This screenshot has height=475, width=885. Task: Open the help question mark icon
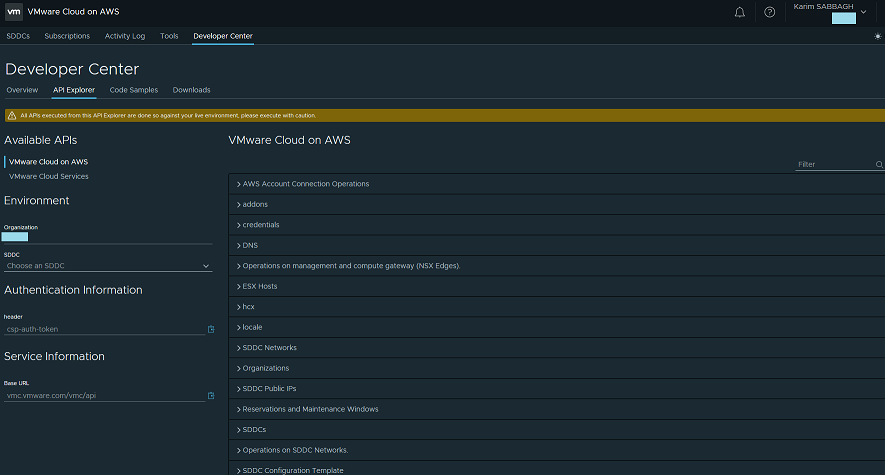[769, 12]
